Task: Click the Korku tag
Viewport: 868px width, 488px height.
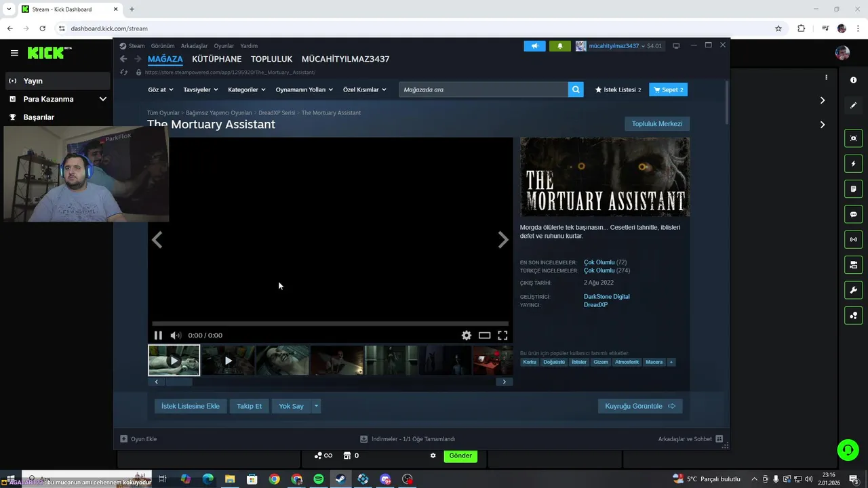Action: coord(530,362)
